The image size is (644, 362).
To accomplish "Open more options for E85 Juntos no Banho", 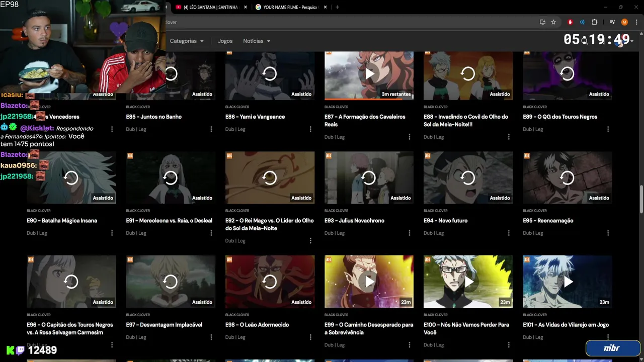I will (211, 129).
